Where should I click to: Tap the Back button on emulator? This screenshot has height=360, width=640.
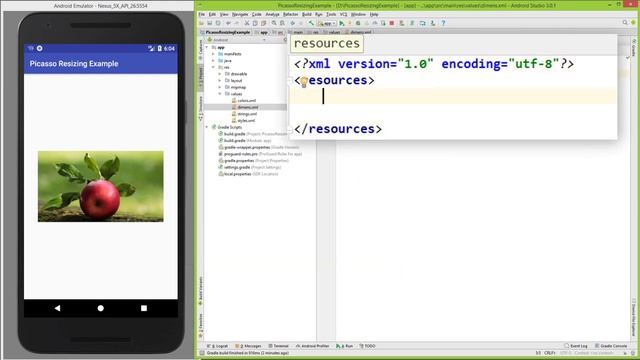[57, 308]
